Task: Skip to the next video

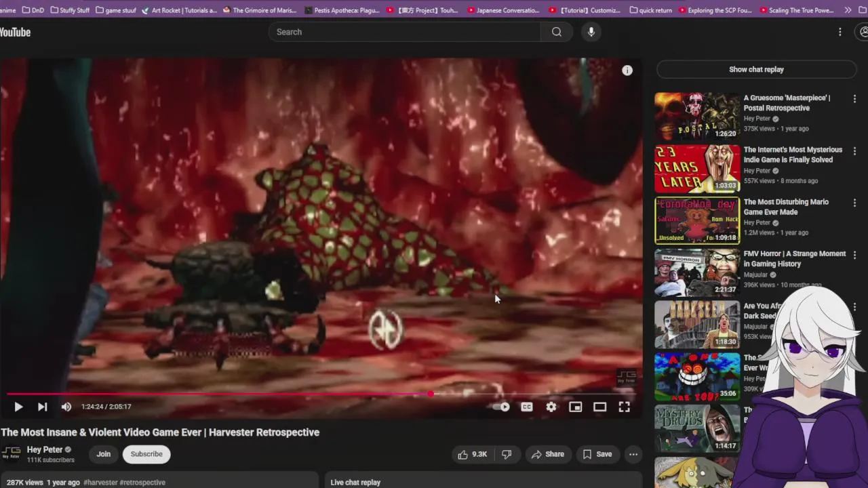Action: (x=42, y=407)
